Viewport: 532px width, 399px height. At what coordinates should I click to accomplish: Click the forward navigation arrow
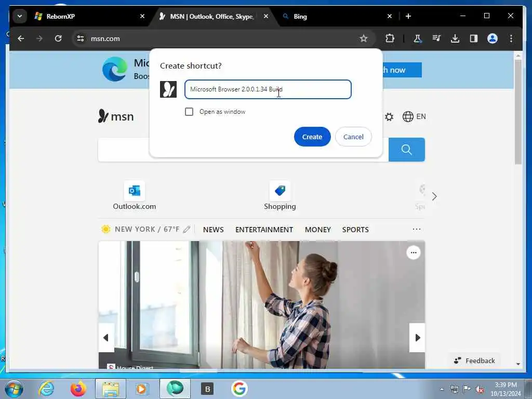pos(39,38)
